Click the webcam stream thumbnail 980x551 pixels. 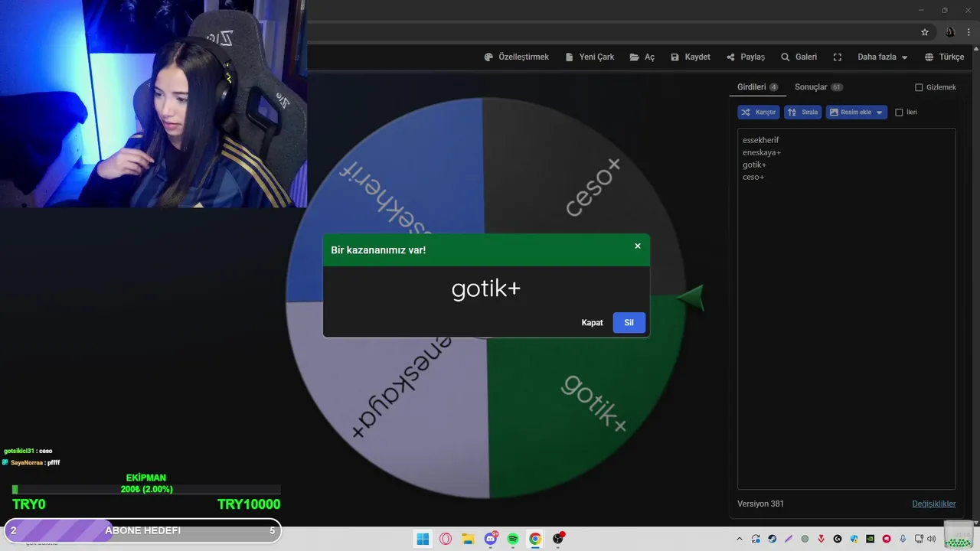pos(153,103)
